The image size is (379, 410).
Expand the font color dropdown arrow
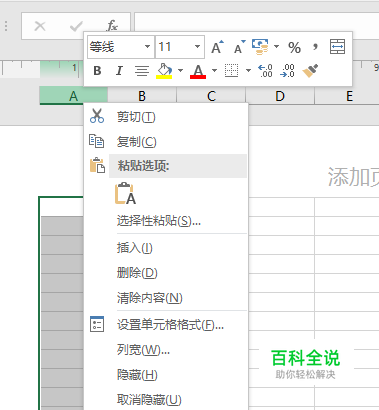214,71
